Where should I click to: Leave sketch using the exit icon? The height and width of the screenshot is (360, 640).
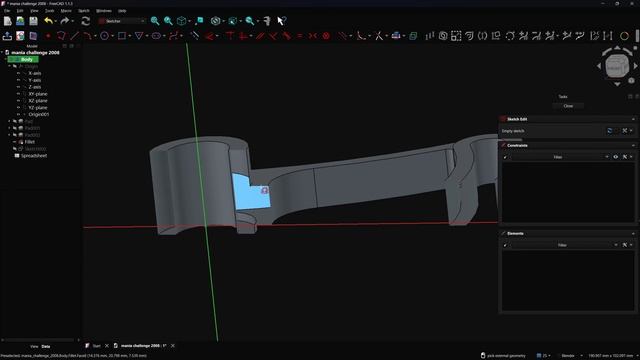click(7, 36)
